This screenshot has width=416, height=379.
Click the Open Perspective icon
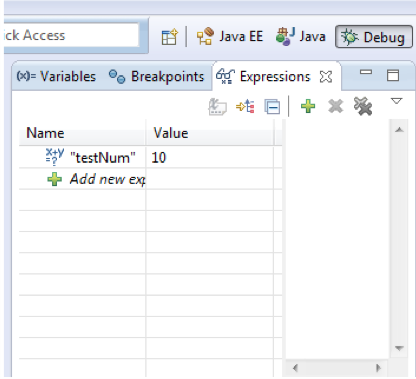(170, 37)
